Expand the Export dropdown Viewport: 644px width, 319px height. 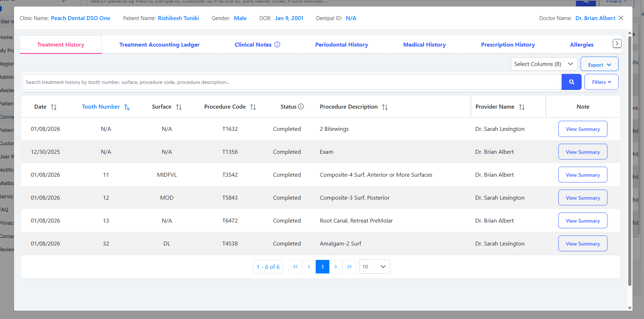(599, 65)
